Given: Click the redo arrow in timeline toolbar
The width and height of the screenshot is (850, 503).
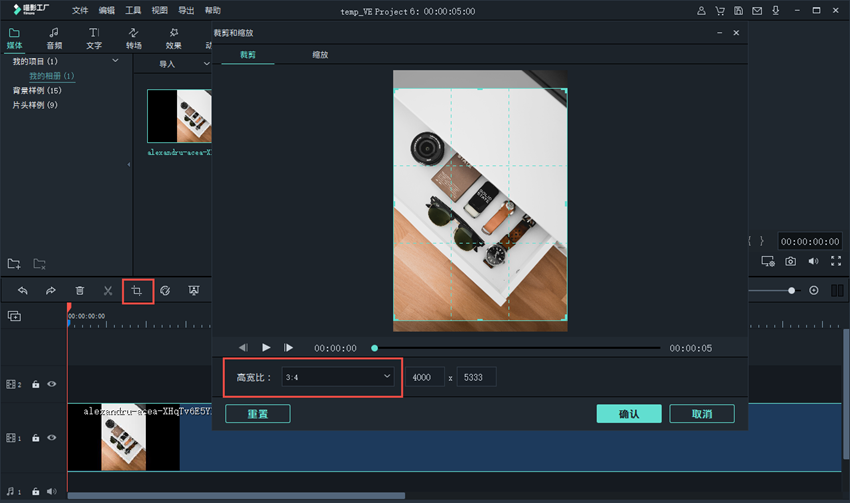Looking at the screenshot, I should 50,291.
